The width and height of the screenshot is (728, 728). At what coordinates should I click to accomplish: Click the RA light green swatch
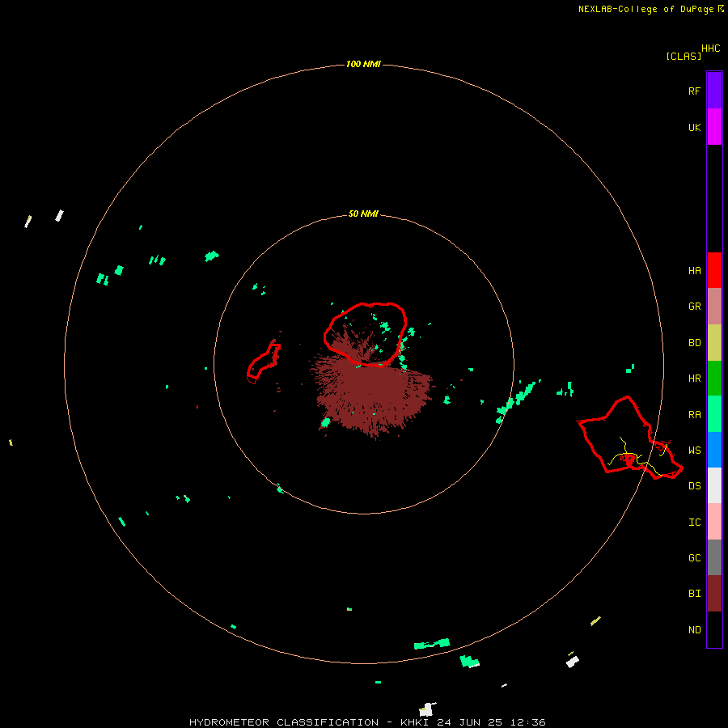click(714, 414)
